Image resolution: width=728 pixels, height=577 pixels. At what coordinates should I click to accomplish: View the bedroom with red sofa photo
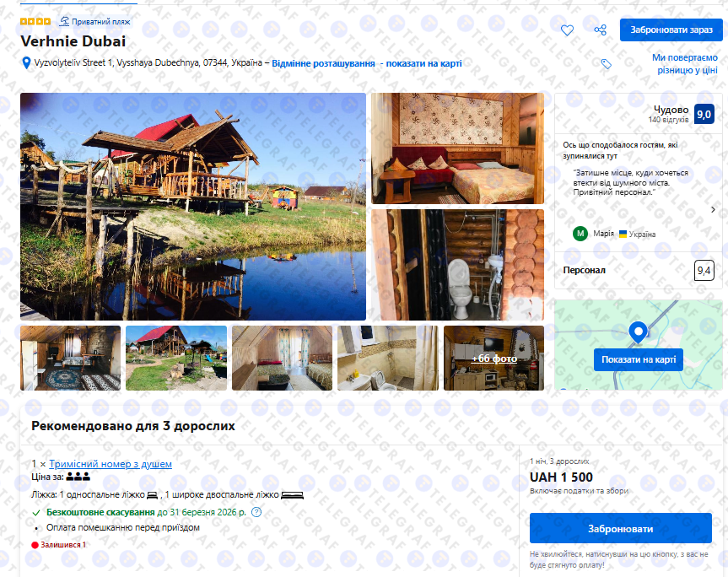(x=457, y=148)
